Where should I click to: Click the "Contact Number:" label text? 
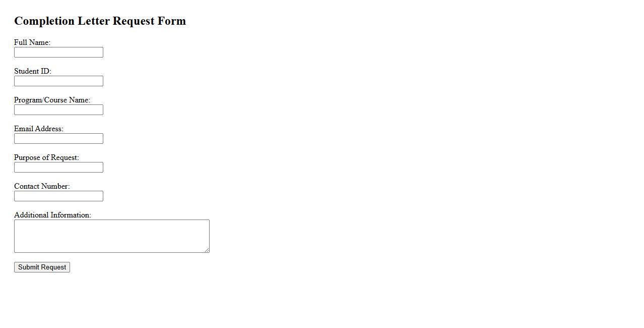(42, 186)
